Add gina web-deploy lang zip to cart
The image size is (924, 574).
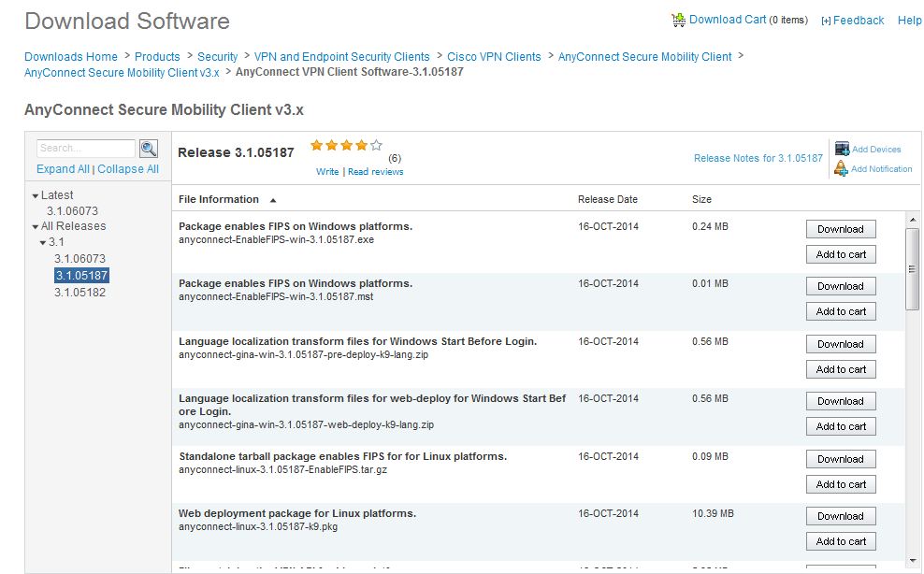pyautogui.click(x=841, y=426)
